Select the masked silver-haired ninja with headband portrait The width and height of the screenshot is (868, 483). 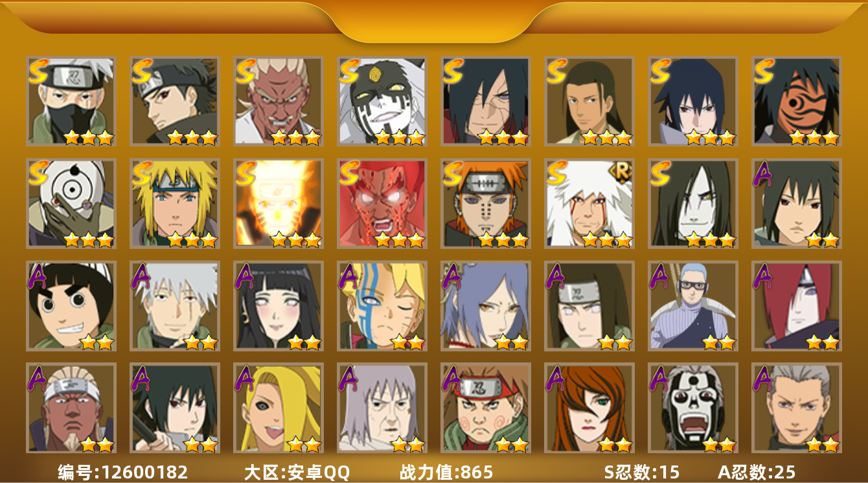(x=71, y=100)
